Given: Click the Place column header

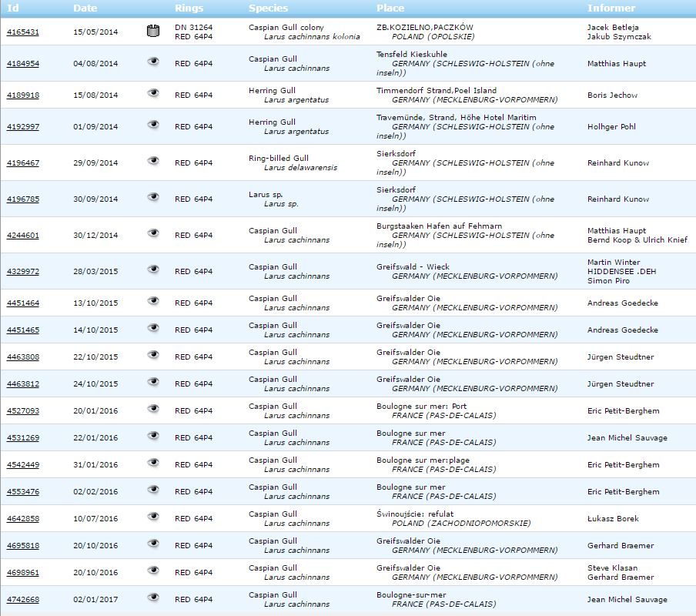Looking at the screenshot, I should click(390, 8).
